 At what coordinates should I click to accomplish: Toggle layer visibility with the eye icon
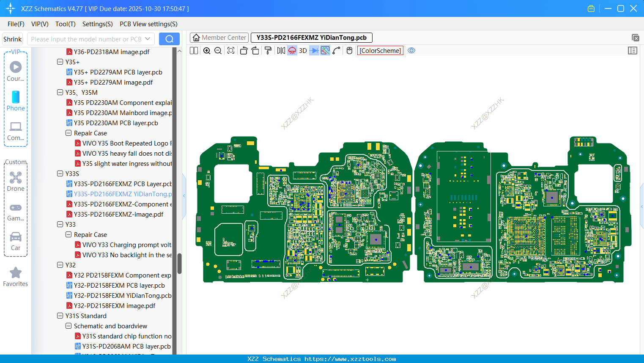tap(411, 50)
